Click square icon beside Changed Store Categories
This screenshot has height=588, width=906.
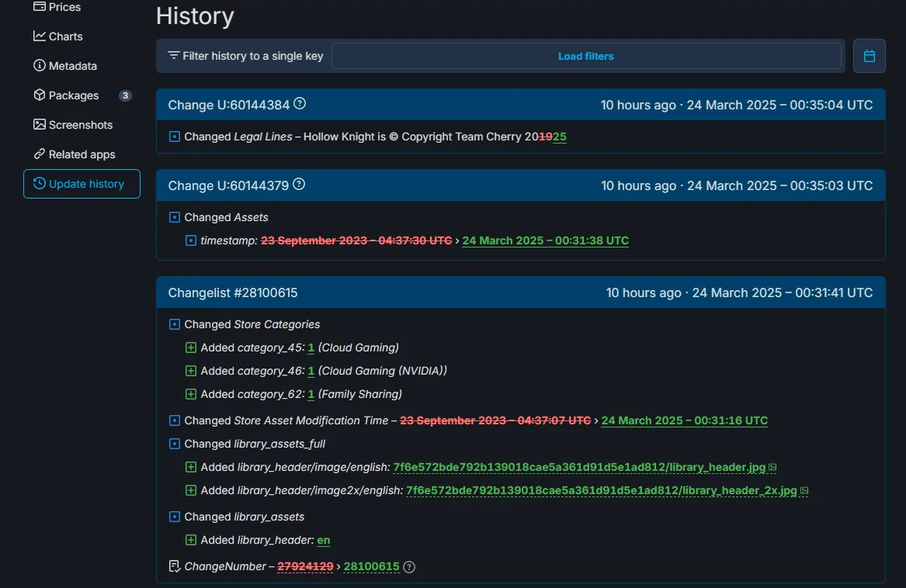point(175,324)
